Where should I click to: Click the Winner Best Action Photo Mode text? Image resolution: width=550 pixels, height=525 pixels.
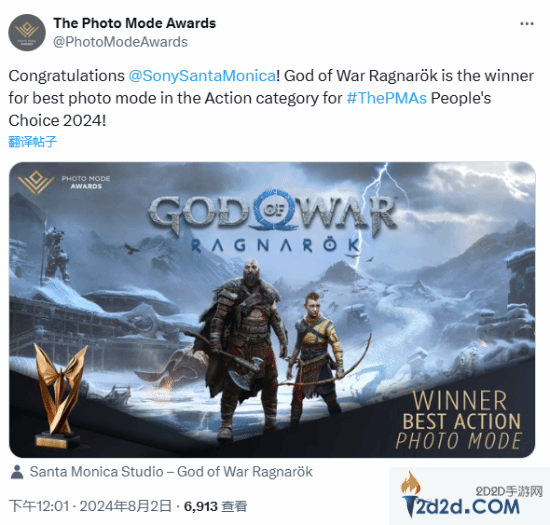459,420
